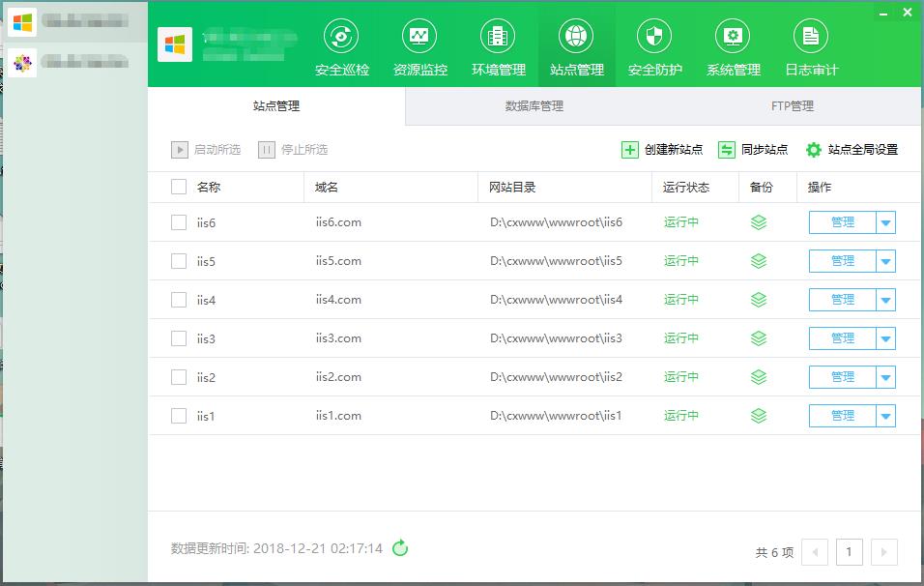Viewport: 924px width, 586px height.
Task: Click the backup icon for site iis1
Action: point(759,415)
